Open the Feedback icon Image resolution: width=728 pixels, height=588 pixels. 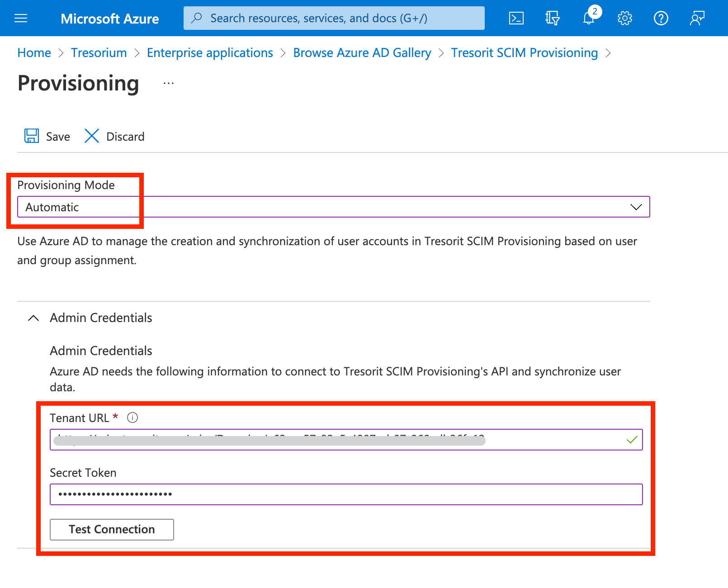(x=697, y=18)
